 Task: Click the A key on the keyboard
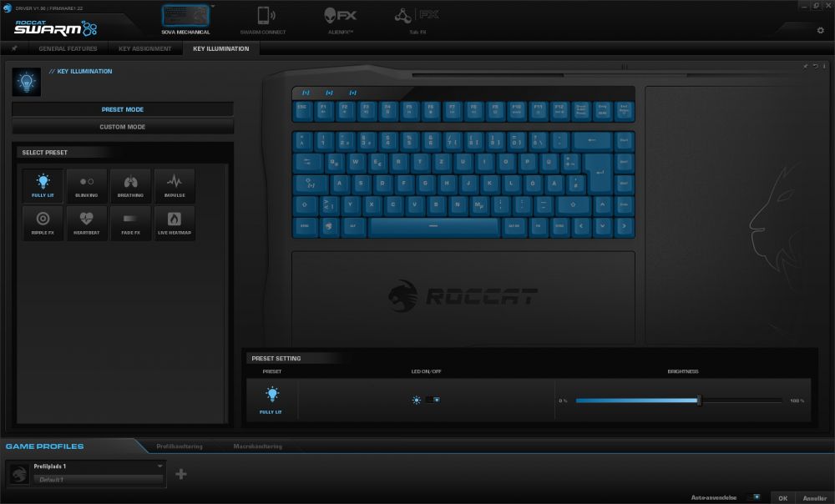pyautogui.click(x=339, y=184)
